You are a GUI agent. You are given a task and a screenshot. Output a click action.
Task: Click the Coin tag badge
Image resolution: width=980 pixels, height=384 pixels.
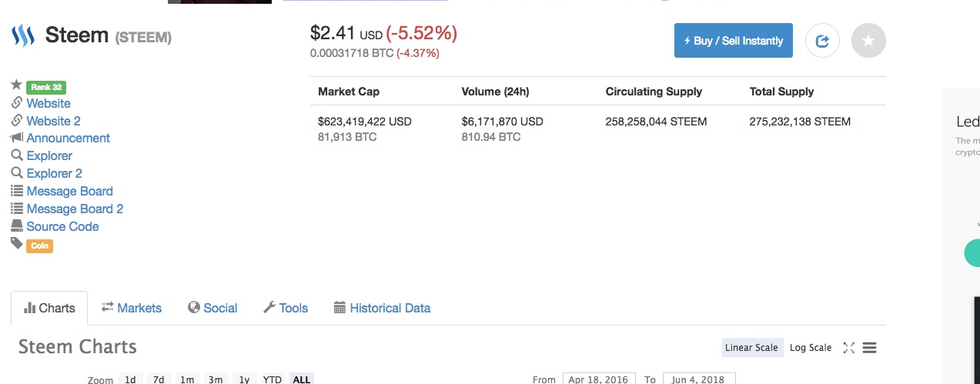(39, 246)
